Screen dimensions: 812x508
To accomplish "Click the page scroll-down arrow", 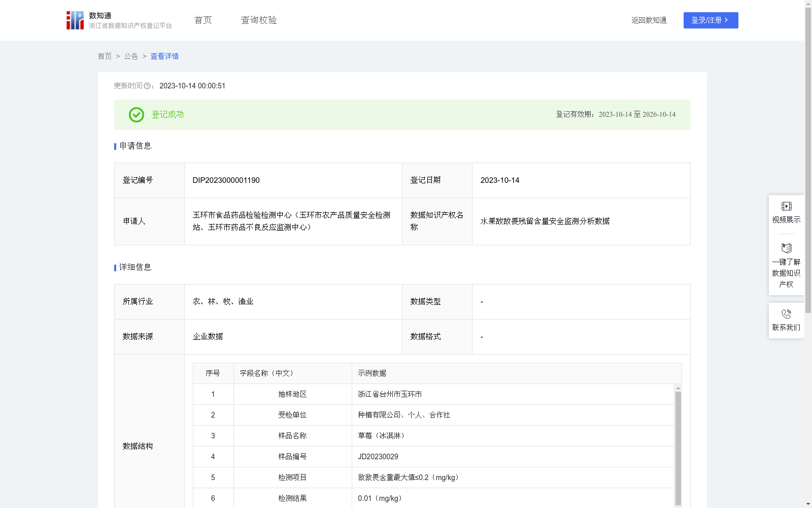I will pyautogui.click(x=808, y=504).
